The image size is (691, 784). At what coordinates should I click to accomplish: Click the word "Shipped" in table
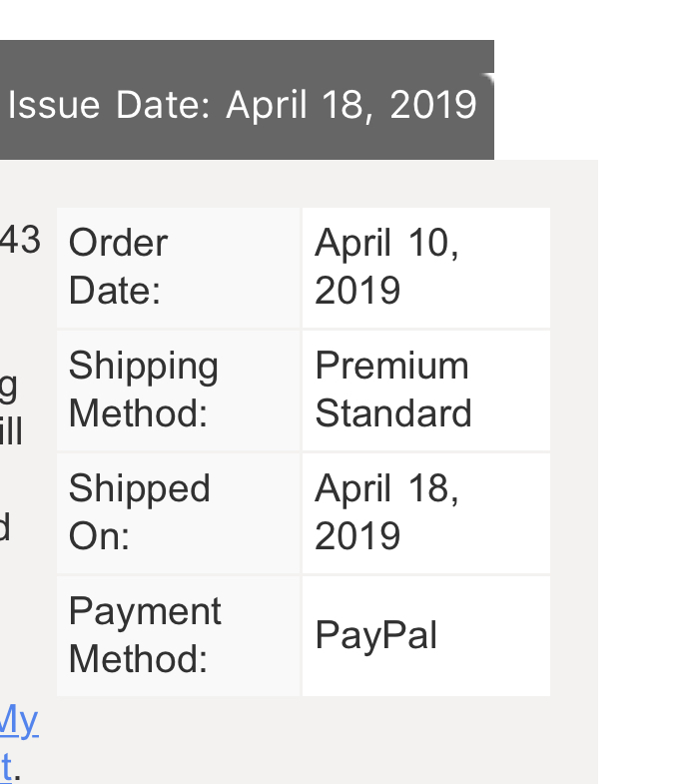139,488
